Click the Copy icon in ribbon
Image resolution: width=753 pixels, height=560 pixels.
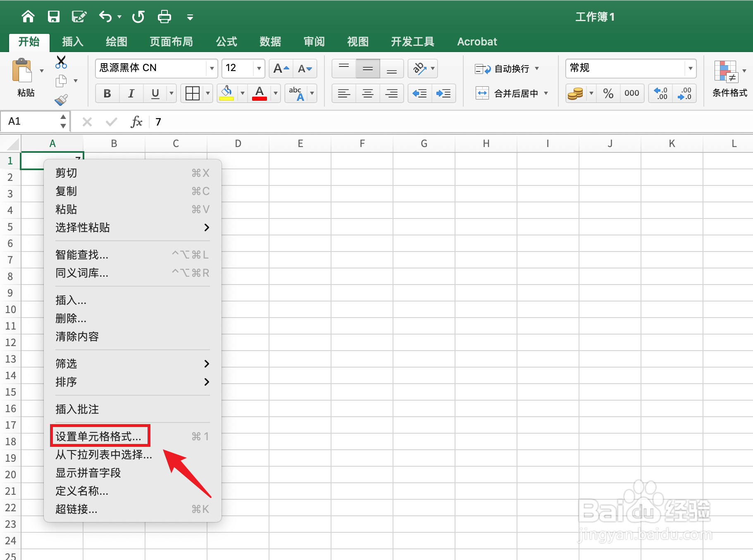click(61, 81)
